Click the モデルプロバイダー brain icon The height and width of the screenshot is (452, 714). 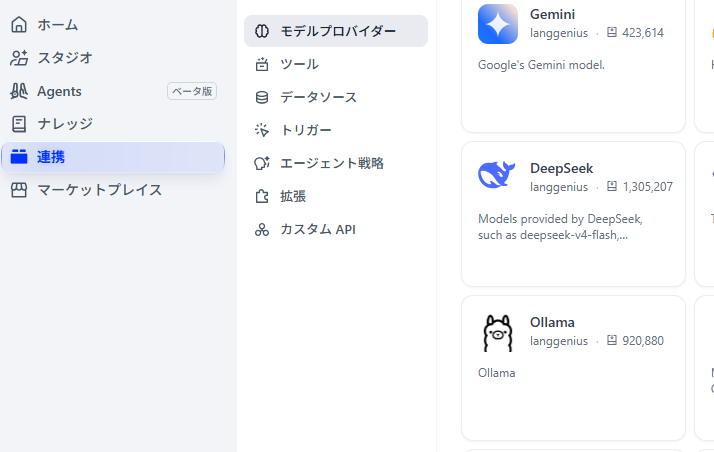[x=262, y=31]
